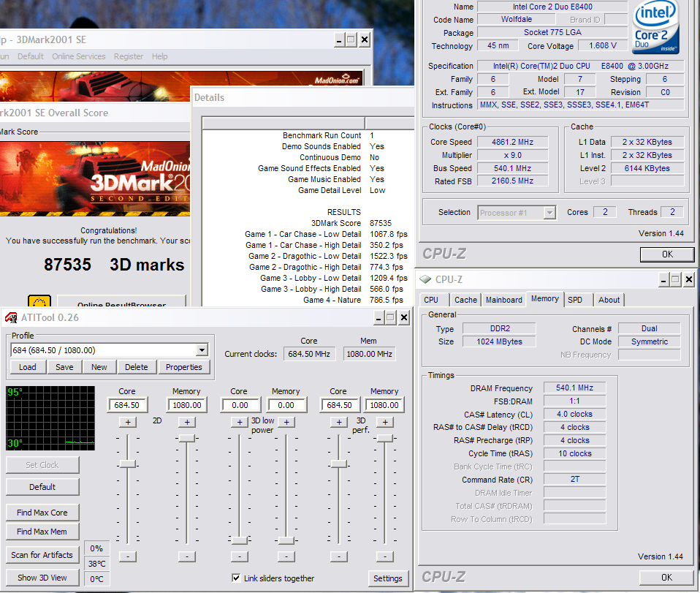This screenshot has height=593, width=700.
Task: Switch to the CPU tab in CPU-Z
Action: [431, 300]
